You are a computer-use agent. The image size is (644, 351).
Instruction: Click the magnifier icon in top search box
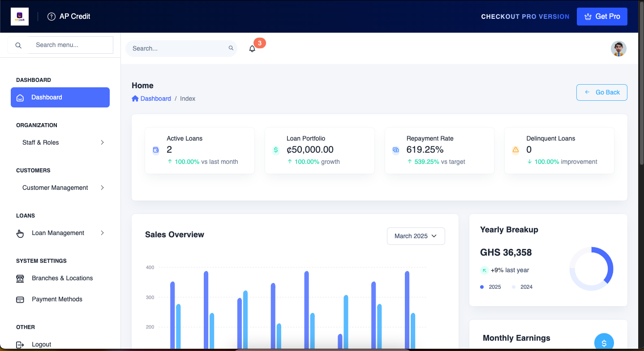click(x=231, y=48)
